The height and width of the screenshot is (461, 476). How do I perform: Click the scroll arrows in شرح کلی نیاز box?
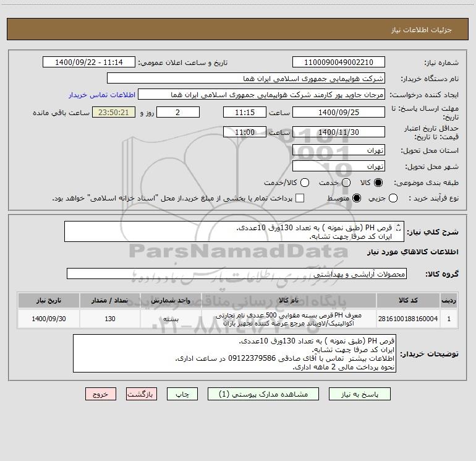tap(399, 227)
